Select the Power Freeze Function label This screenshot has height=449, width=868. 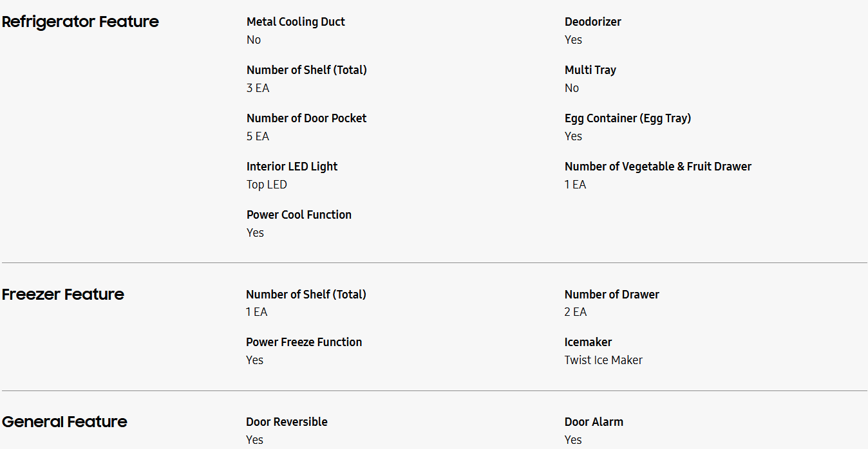304,342
